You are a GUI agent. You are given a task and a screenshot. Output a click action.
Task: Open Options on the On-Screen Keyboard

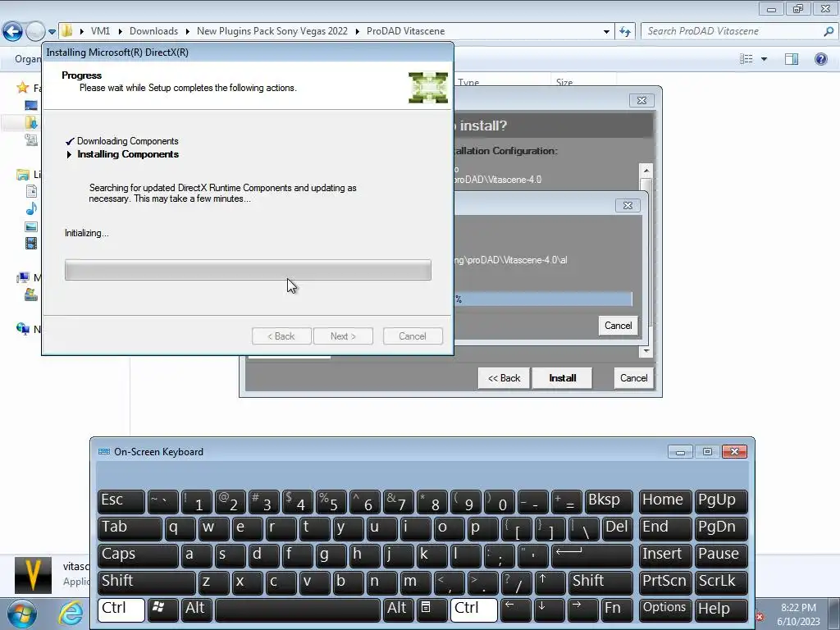tap(664, 609)
